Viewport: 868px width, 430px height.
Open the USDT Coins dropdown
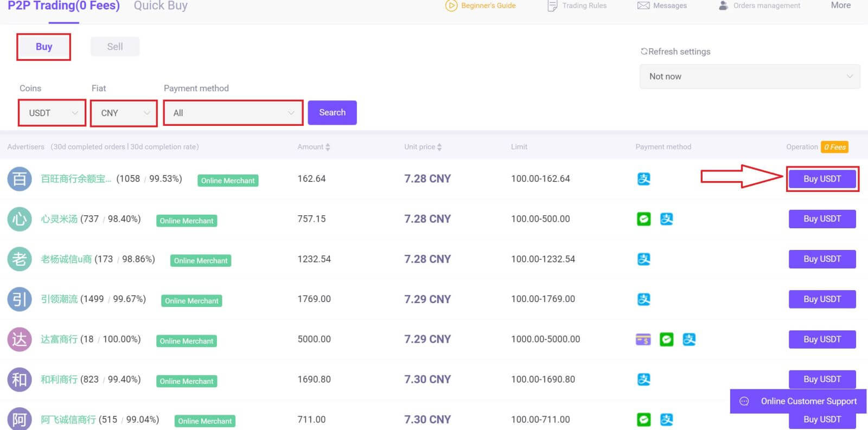coord(52,113)
